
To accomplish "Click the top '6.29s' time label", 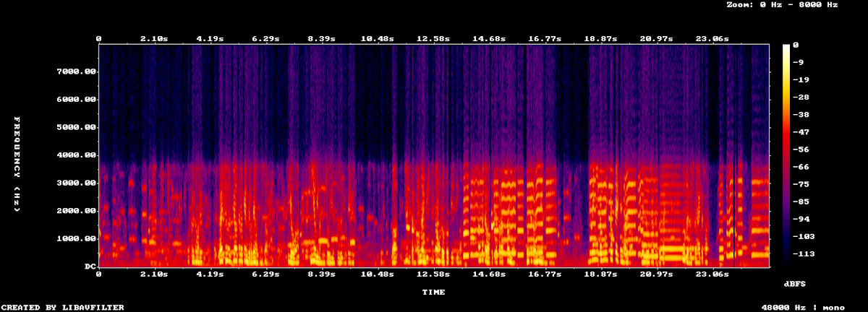I will click(x=265, y=38).
